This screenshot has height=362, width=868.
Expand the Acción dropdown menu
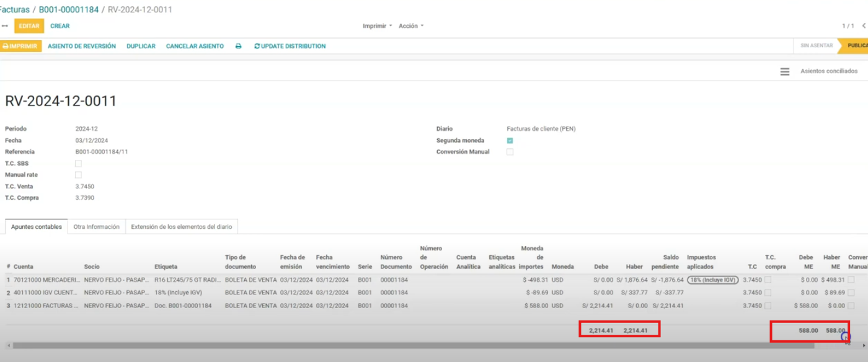(x=411, y=26)
